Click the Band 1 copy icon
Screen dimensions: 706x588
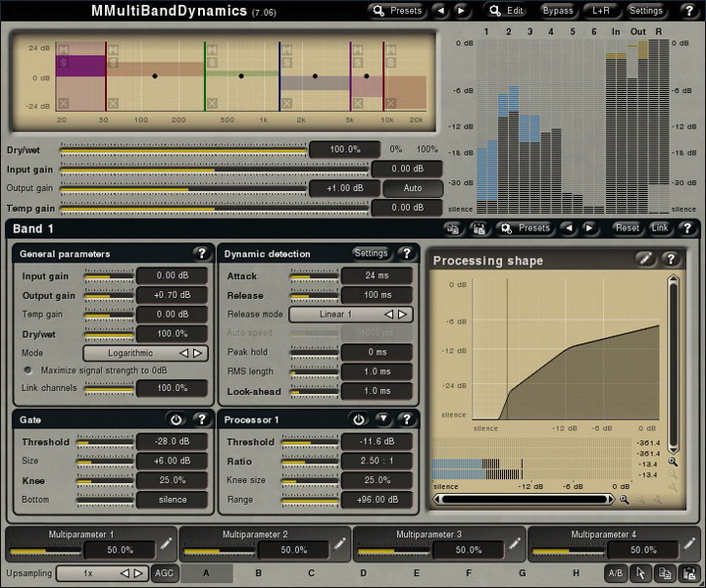pos(453,228)
